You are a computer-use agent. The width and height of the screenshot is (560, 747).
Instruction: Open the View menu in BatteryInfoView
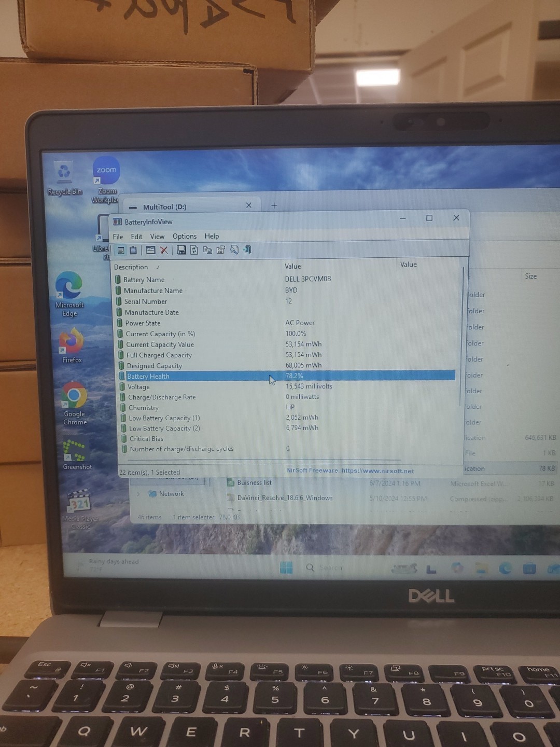(x=157, y=237)
